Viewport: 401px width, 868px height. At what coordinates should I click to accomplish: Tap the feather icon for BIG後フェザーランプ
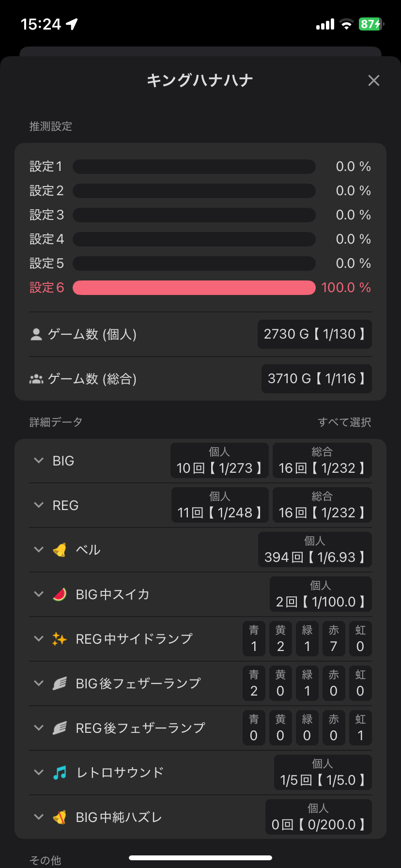point(60,683)
